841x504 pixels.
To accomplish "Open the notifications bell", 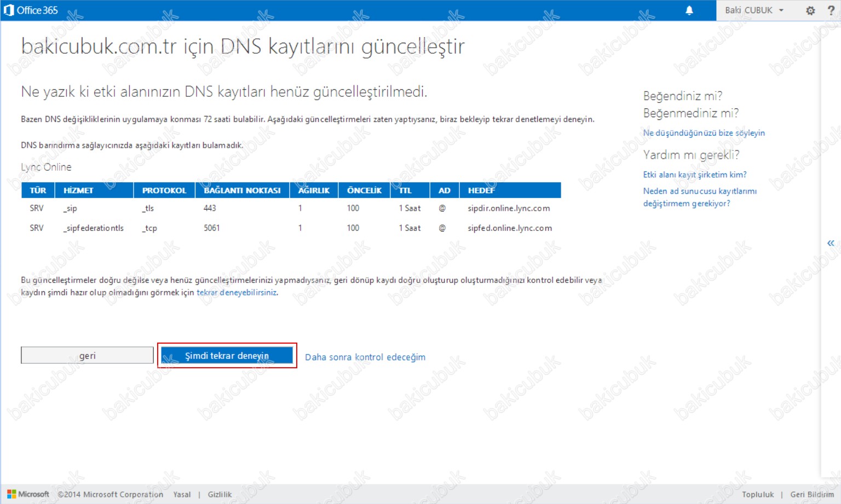I will click(x=689, y=10).
